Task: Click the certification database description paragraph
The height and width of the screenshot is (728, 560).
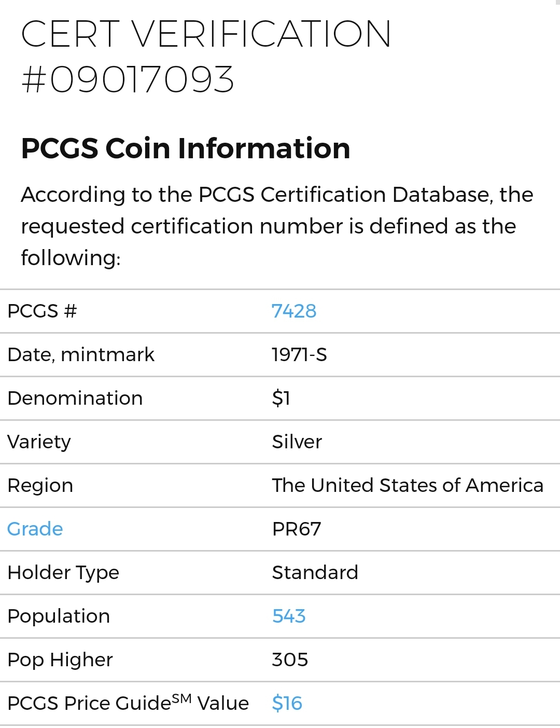Action: (x=277, y=226)
